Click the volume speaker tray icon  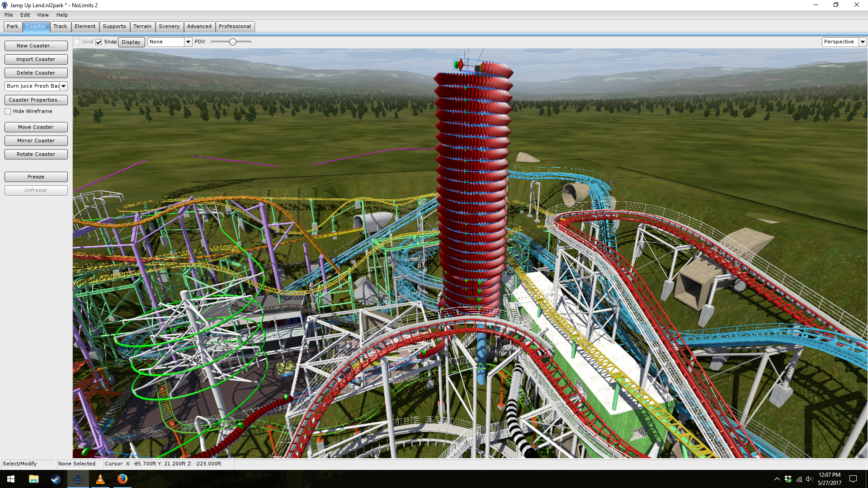[809, 479]
